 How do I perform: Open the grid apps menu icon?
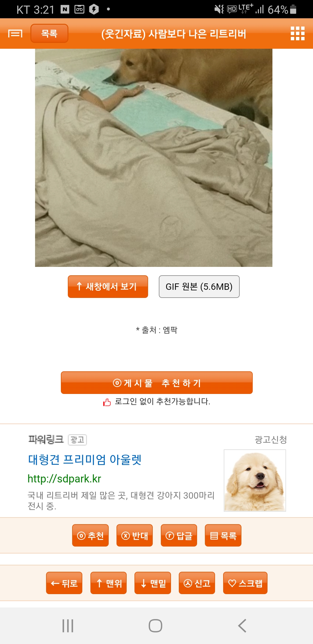(x=298, y=34)
